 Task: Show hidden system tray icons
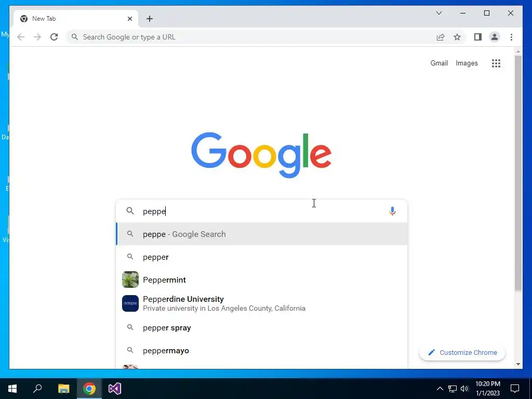[440, 389]
